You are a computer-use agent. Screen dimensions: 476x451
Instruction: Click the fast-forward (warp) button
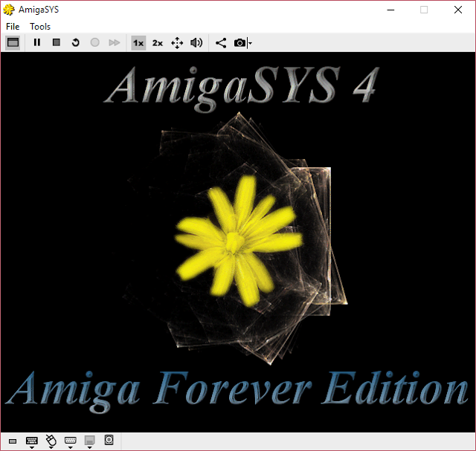coord(114,42)
